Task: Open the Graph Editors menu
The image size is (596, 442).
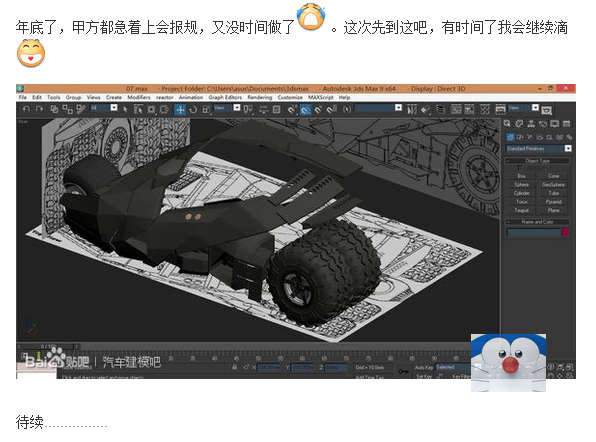Action: [x=225, y=97]
